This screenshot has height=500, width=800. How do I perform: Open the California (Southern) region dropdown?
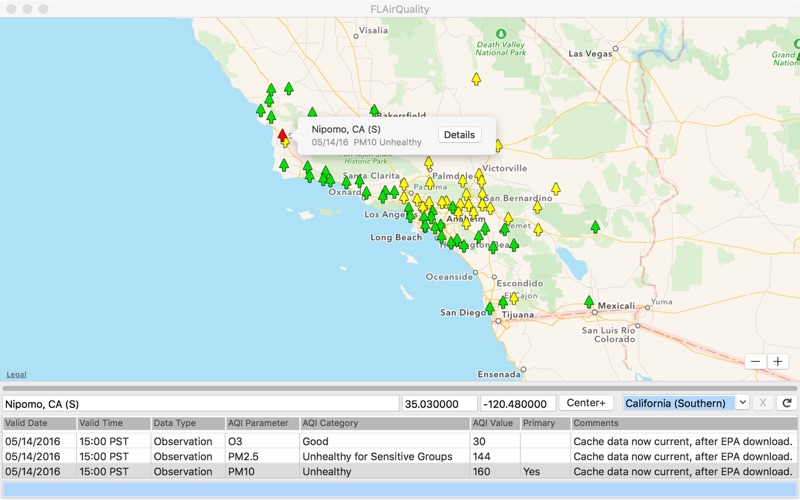coord(685,403)
